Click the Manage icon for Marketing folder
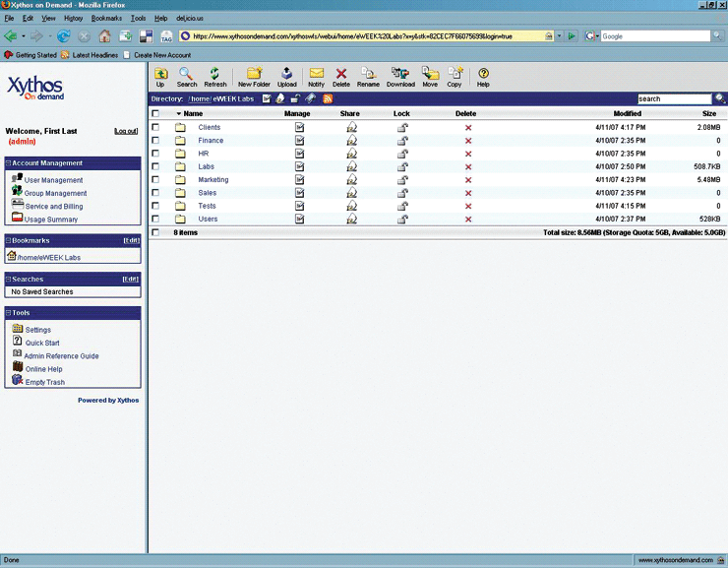 [299, 180]
